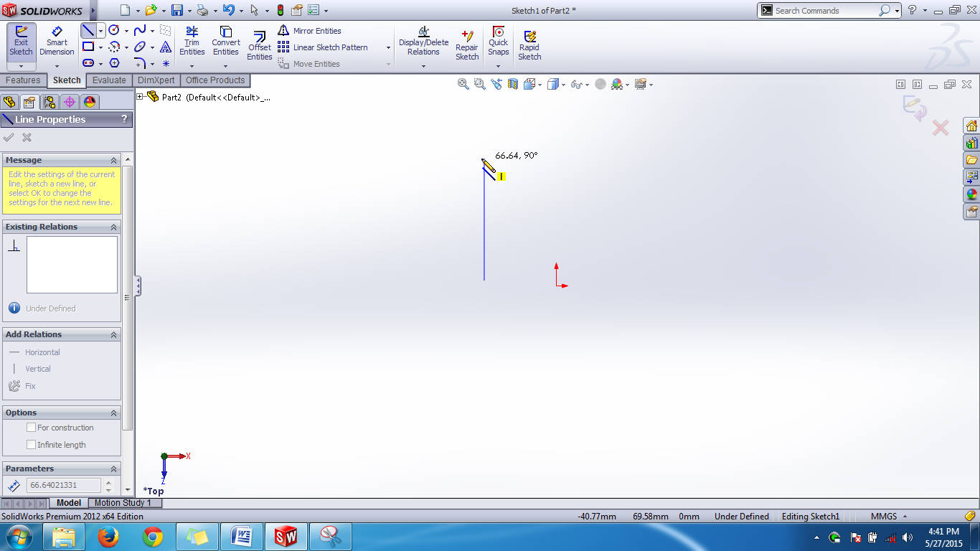The image size is (980, 551).
Task: Expand the View Orientation dropdown
Action: pos(539,85)
